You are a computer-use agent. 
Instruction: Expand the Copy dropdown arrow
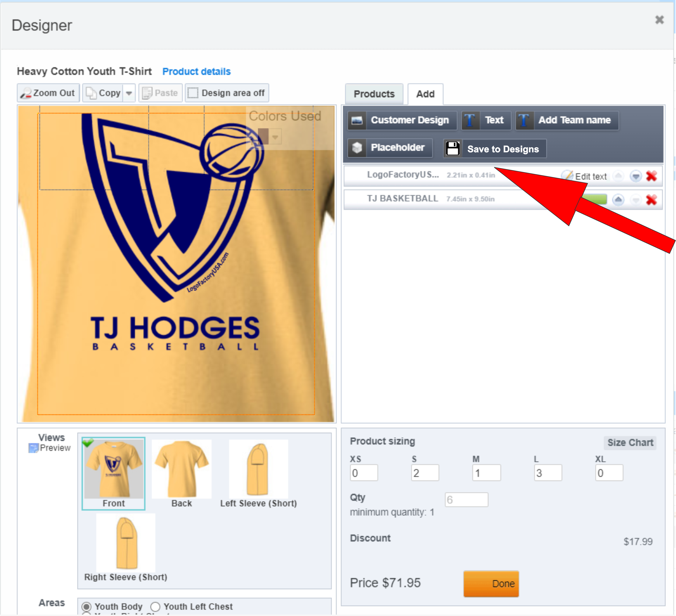click(129, 93)
